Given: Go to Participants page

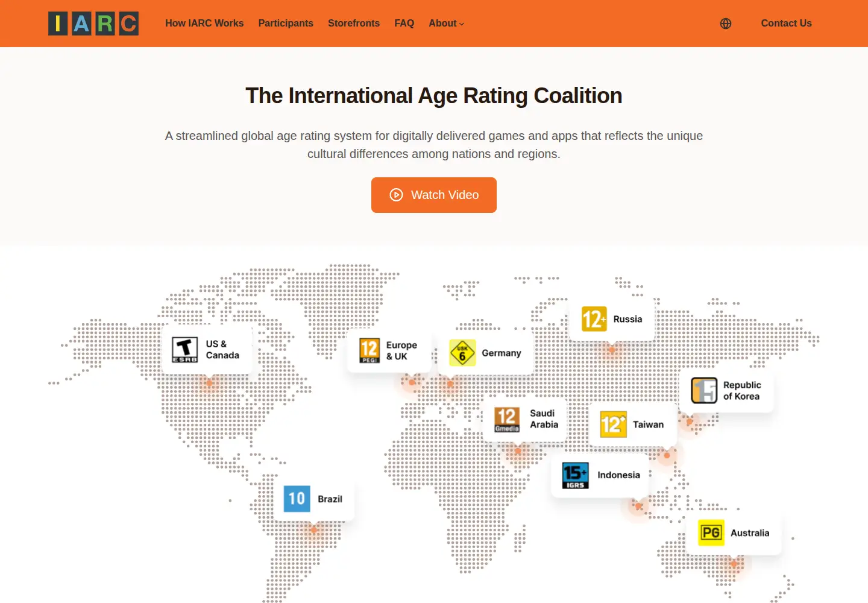Looking at the screenshot, I should (x=286, y=24).
